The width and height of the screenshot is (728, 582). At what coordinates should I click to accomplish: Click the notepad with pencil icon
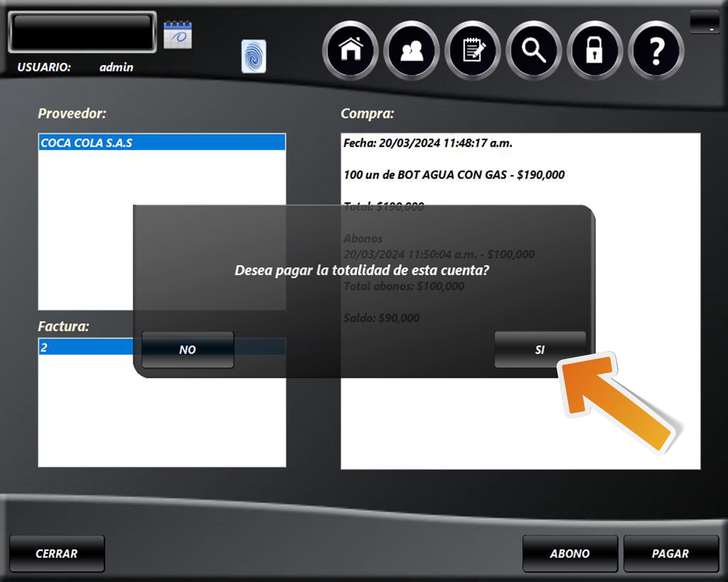473,51
